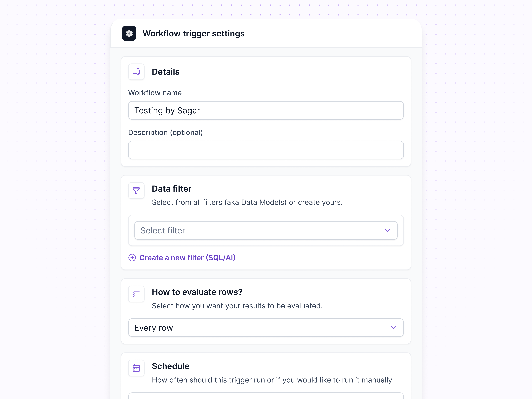Click the How to evaluate rows heading
This screenshot has height=399, width=532.
click(197, 292)
